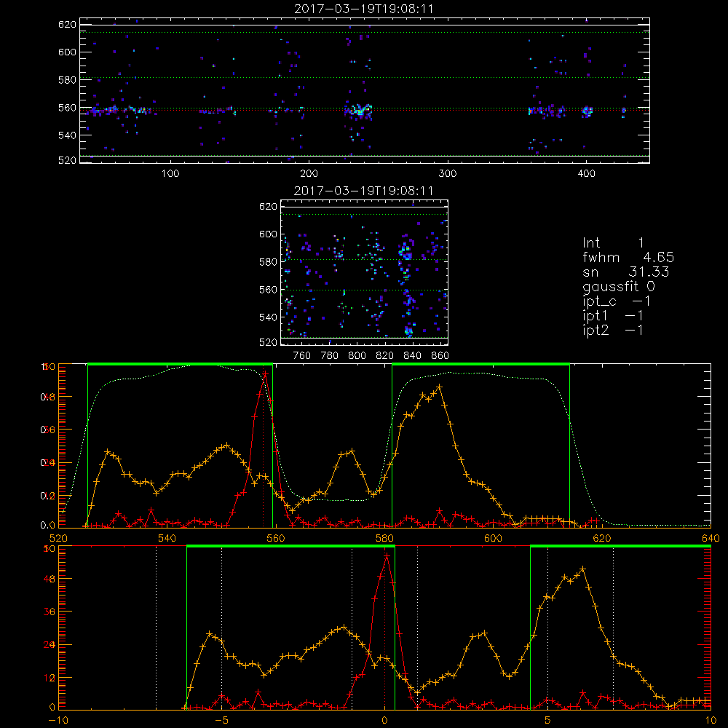Click the x-axis label -10 of the bottom profile plot
This screenshot has width=728, height=728.
tap(58, 721)
